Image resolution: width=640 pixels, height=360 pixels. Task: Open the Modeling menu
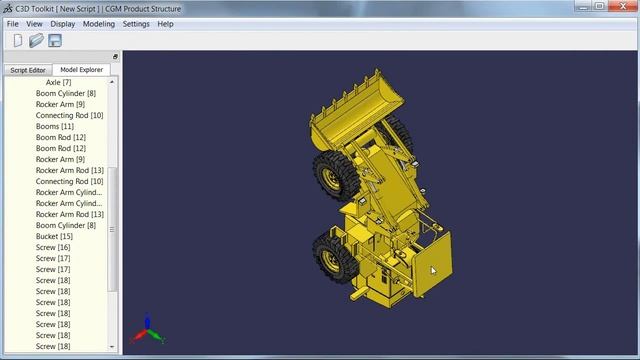(x=99, y=24)
